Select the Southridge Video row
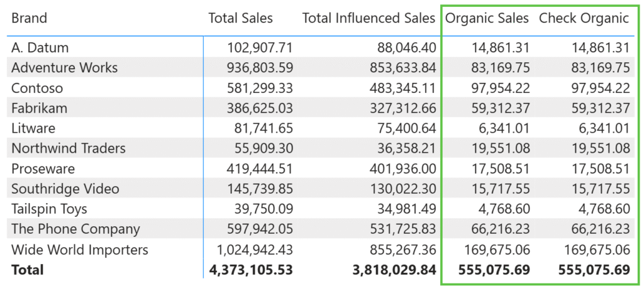 (65, 189)
